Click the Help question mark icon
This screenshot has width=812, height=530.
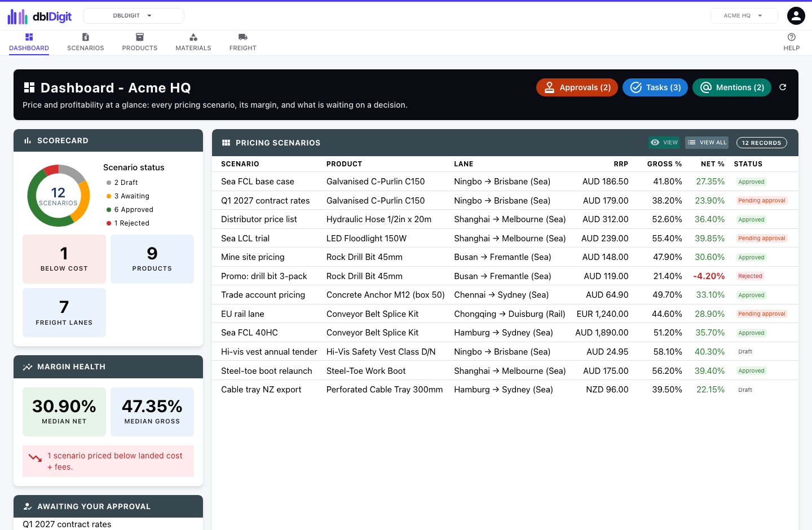tap(792, 37)
